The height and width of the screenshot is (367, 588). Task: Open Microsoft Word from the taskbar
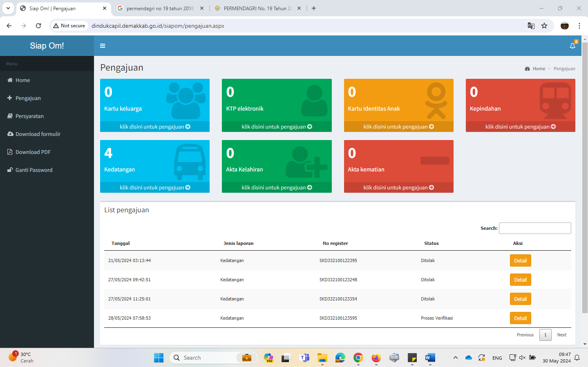430,358
